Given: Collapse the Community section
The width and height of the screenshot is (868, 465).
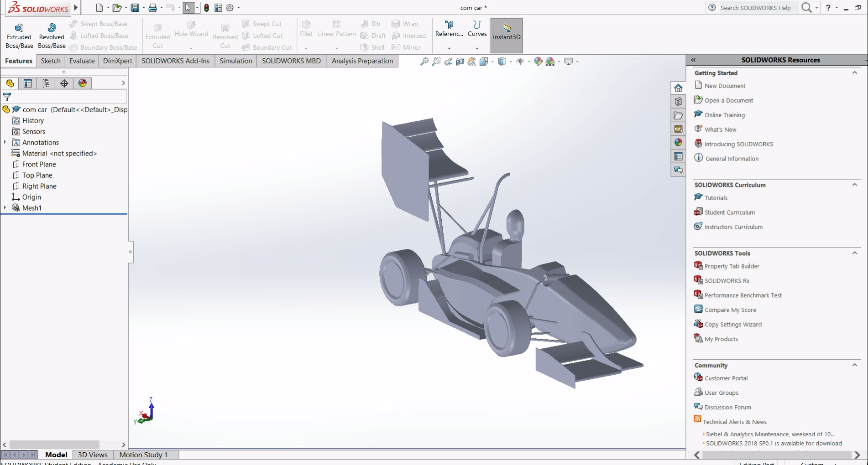Looking at the screenshot, I should pyautogui.click(x=855, y=365).
